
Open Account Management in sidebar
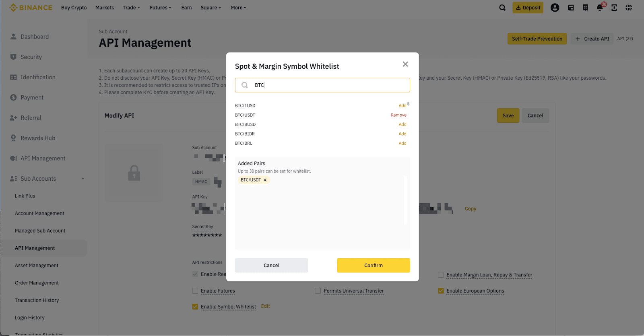coord(39,213)
